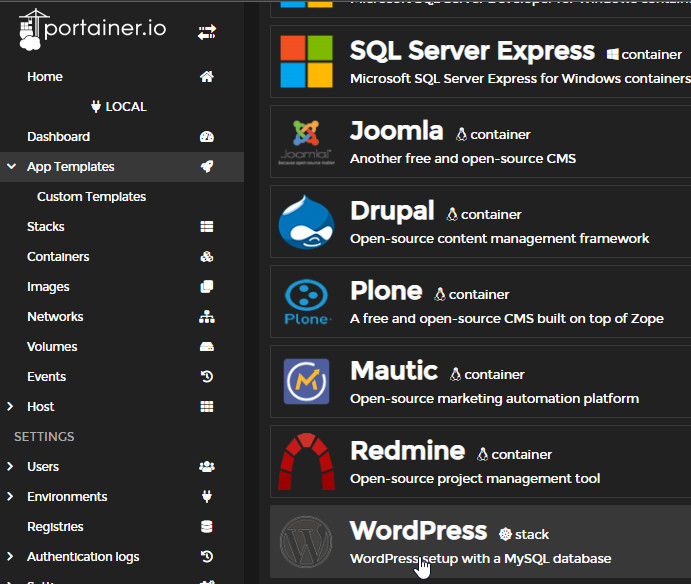Expand the Users section chevron
The width and height of the screenshot is (691, 584).
pos(11,467)
